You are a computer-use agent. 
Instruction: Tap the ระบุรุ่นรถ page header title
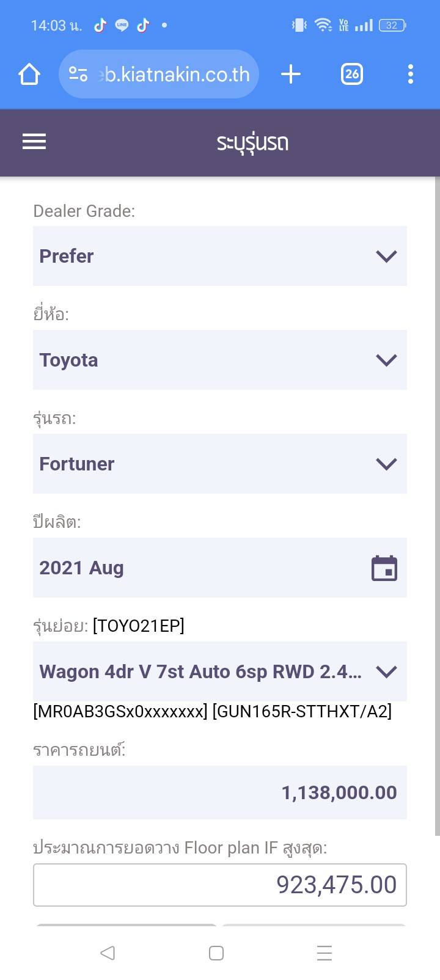[252, 143]
